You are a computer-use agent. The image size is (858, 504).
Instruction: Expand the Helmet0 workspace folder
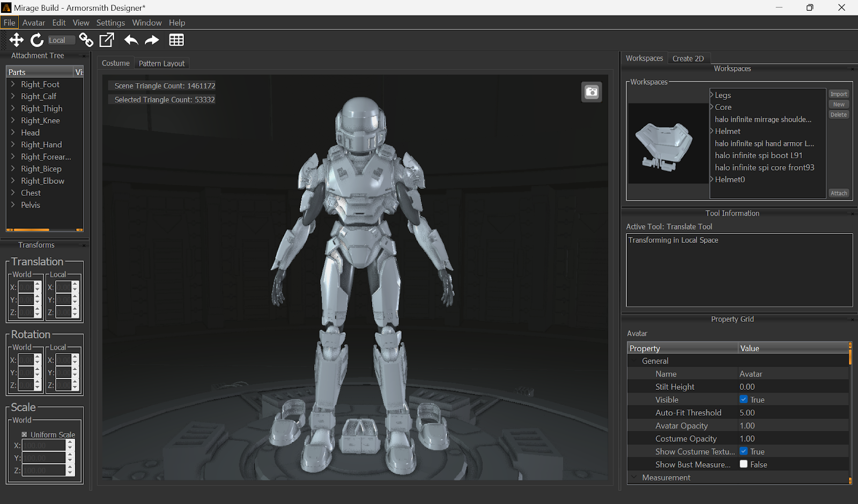712,179
